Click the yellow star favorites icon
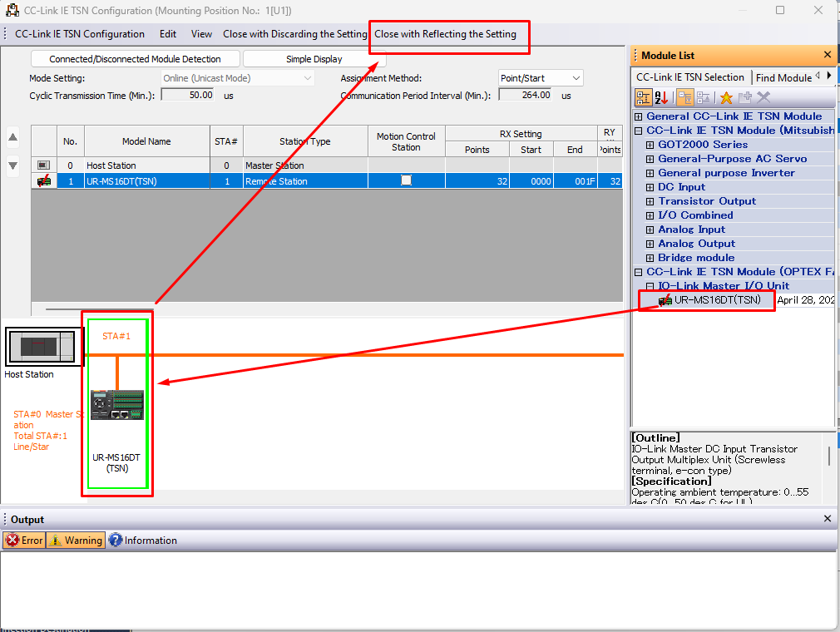The image size is (840, 632). (x=726, y=97)
